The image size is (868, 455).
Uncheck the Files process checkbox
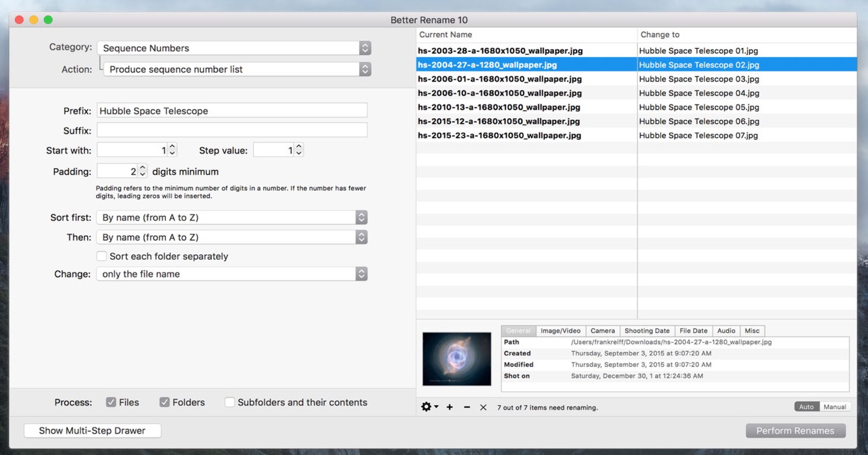[111, 402]
